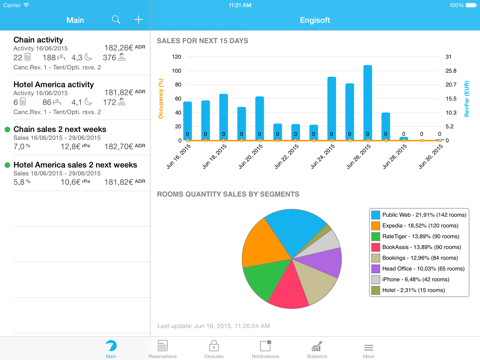Screen dimensions: 480x360
Task: Click 10,6€ RevPar in Hotel America sales
Action: [75, 182]
